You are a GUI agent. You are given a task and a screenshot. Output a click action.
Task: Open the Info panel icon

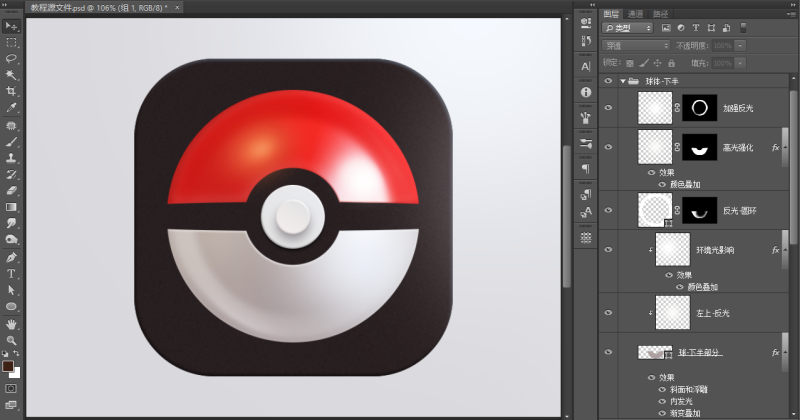586,92
